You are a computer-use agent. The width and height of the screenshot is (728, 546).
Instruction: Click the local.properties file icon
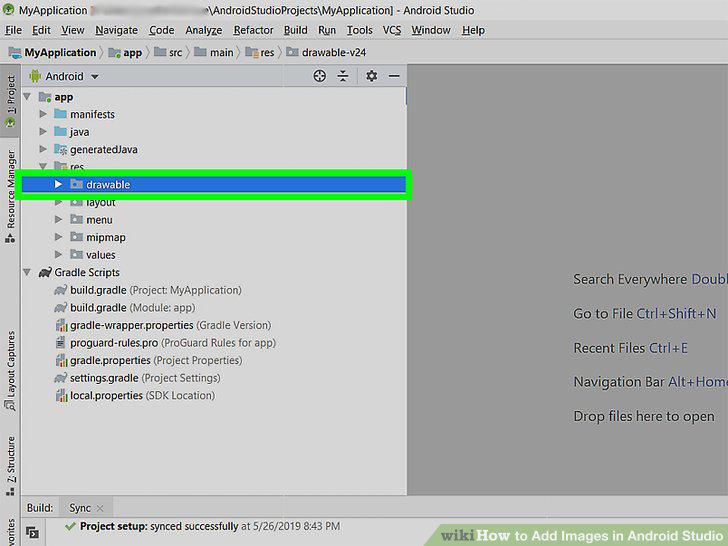61,396
